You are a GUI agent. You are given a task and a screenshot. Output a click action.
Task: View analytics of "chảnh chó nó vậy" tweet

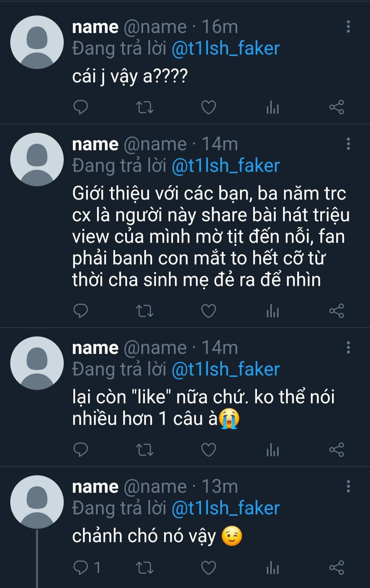click(x=272, y=567)
